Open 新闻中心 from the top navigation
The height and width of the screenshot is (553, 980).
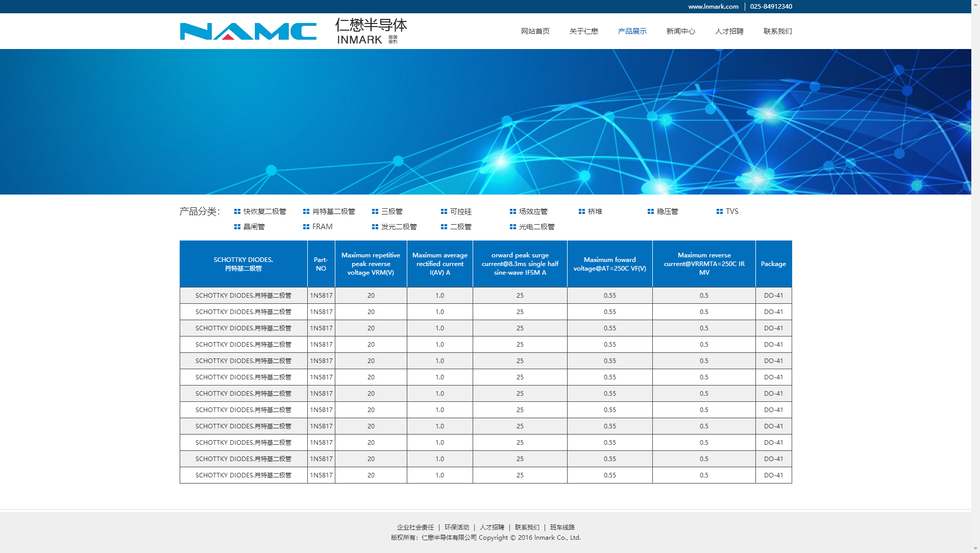680,31
